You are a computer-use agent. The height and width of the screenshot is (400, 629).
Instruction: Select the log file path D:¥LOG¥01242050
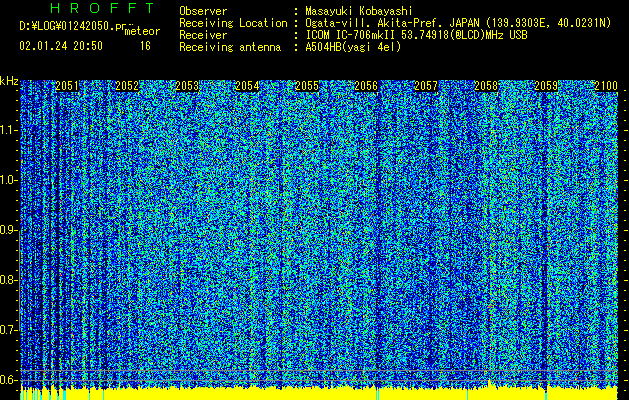point(72,26)
